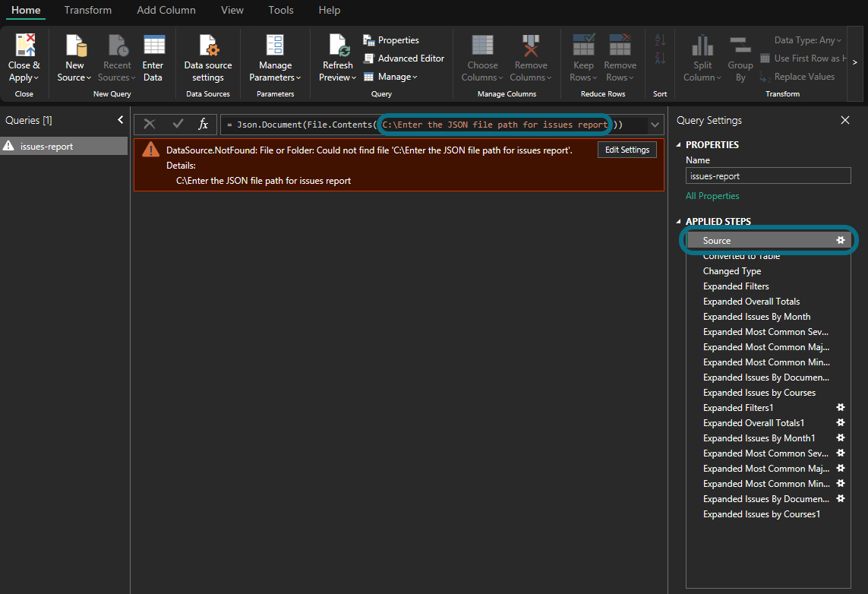
Task: Cancel formula edit with the X icon
Action: [x=150, y=124]
